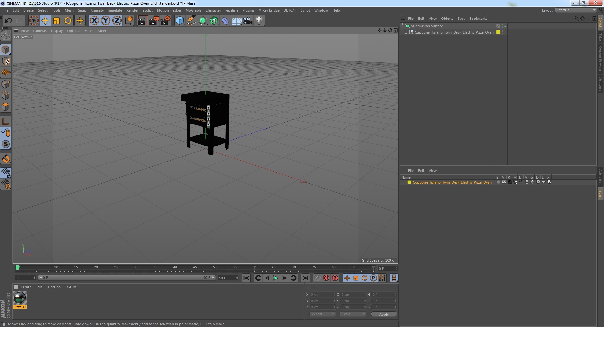Open the Render to Picture Viewer icon

154,21
